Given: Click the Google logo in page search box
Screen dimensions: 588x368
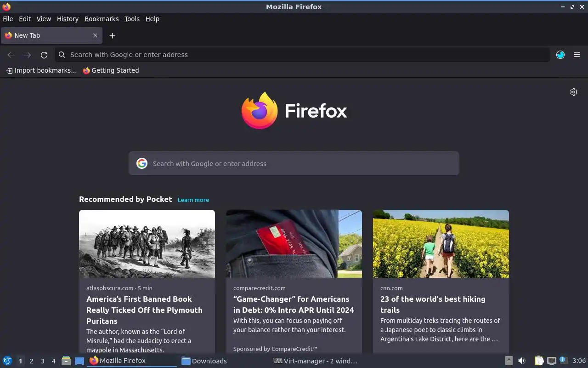Looking at the screenshot, I should click(x=142, y=163).
